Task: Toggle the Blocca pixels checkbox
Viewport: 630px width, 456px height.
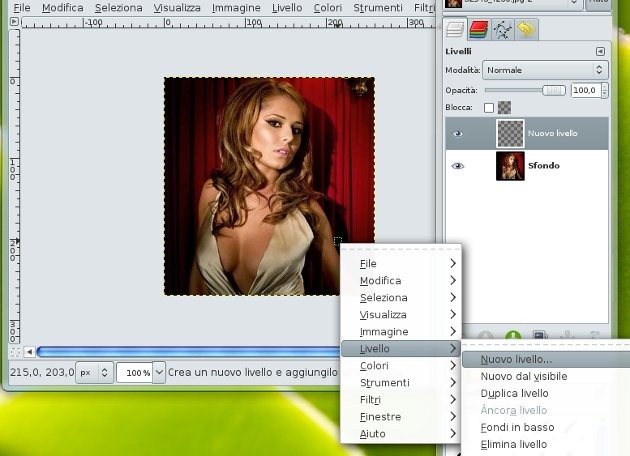Action: point(489,108)
